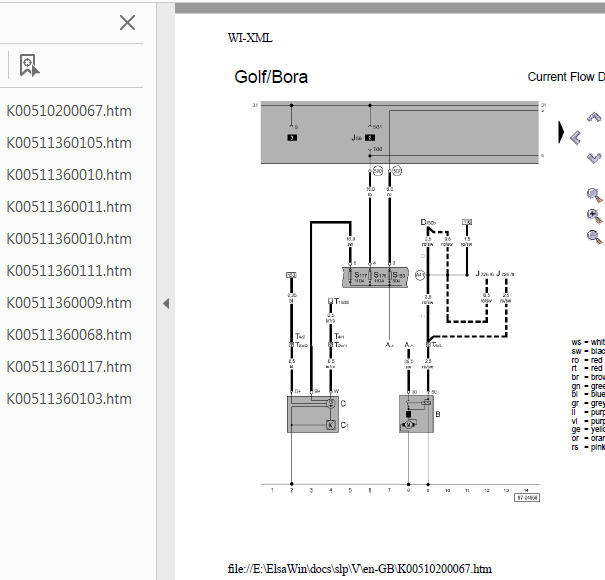The height and width of the screenshot is (580, 605).
Task: Click the middle magnifier icon with dark mark
Action: point(594,216)
